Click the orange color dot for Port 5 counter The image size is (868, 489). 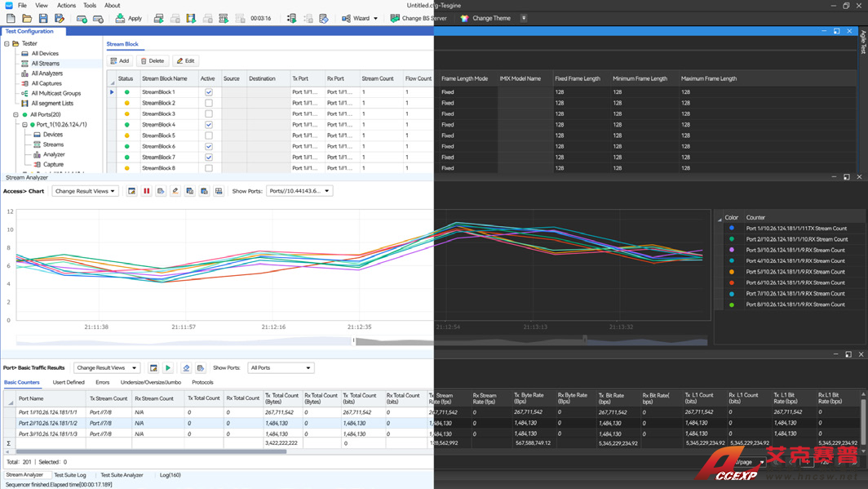point(732,272)
